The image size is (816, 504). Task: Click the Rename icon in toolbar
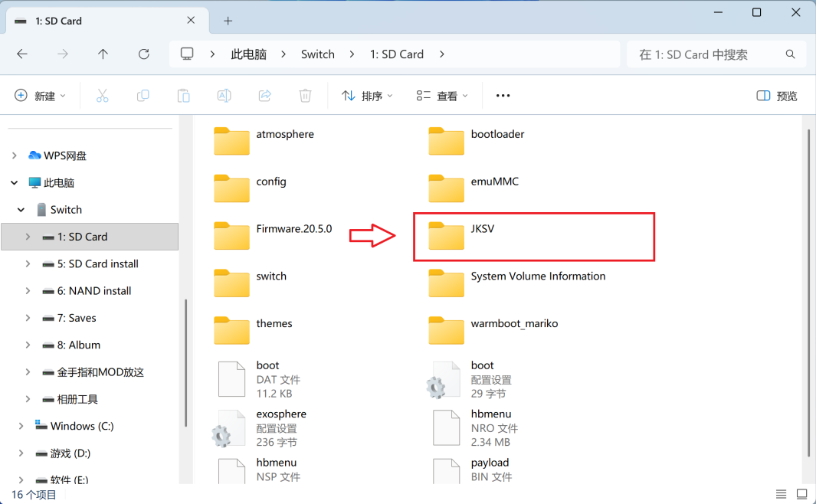pos(224,96)
